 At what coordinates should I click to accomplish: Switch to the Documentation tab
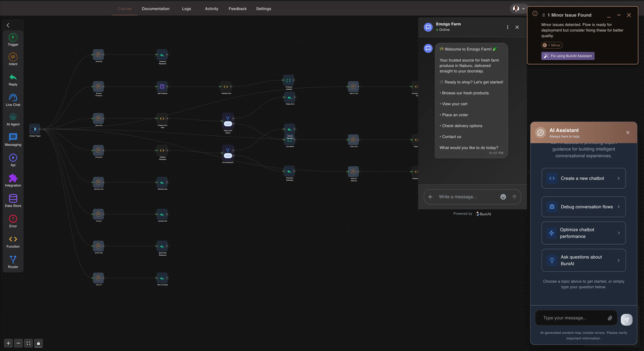click(156, 9)
